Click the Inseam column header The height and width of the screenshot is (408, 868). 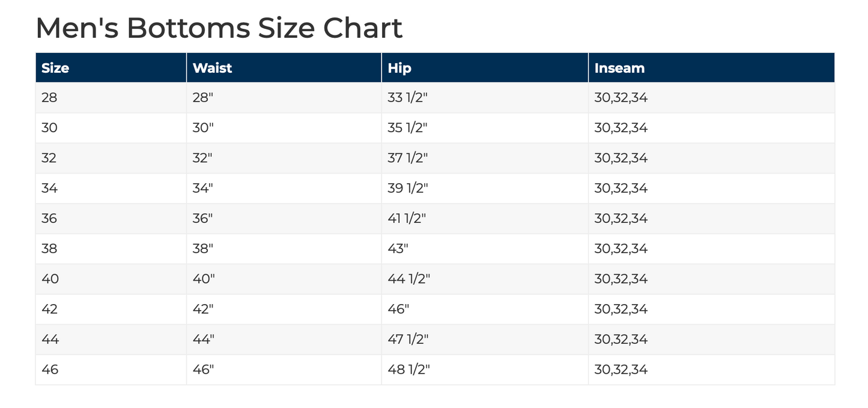[619, 68]
